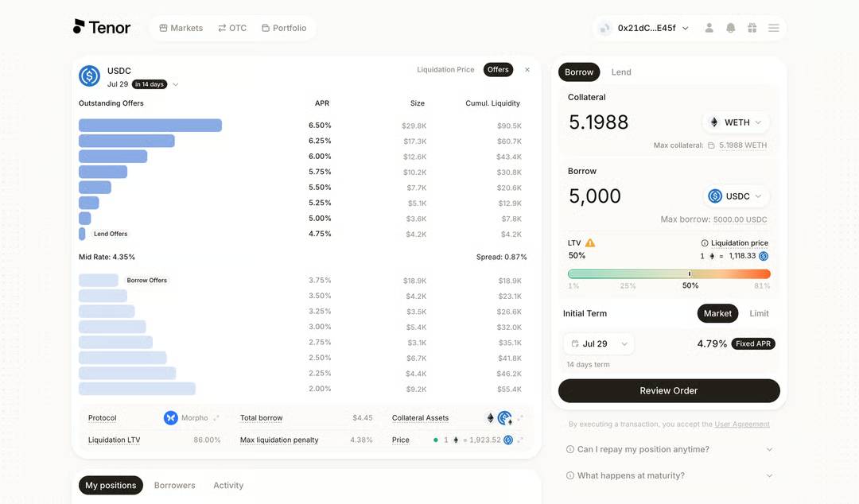Open the notifications bell

click(730, 28)
